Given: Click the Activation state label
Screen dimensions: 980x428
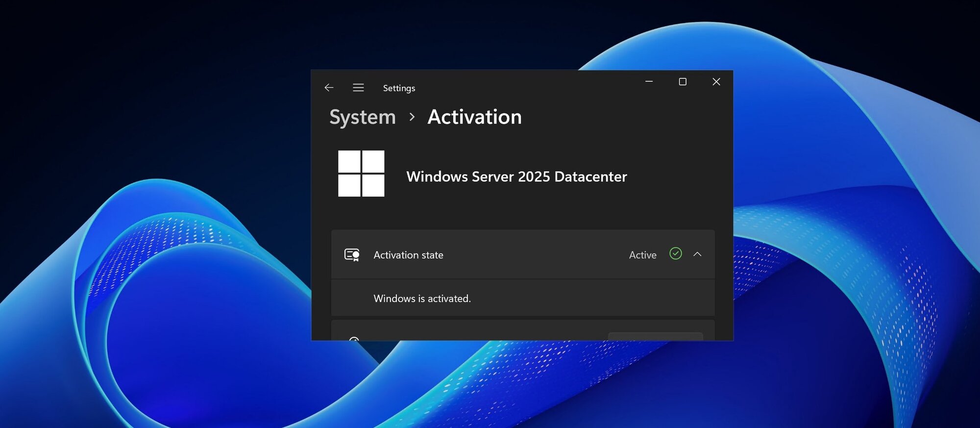Looking at the screenshot, I should (x=408, y=255).
